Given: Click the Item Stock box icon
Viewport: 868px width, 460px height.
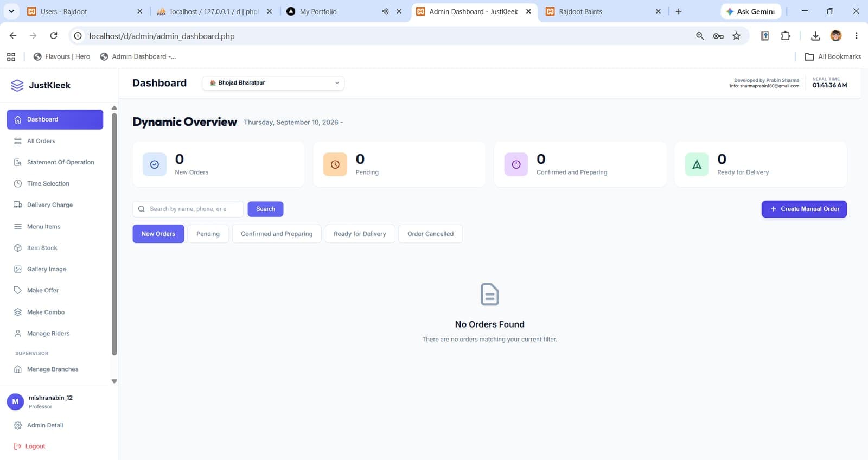Looking at the screenshot, I should [18, 248].
